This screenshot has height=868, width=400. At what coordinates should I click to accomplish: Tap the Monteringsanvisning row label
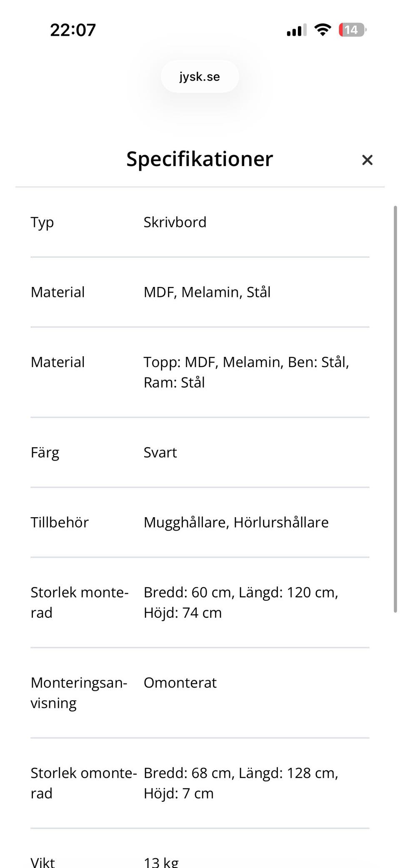pos(79,693)
